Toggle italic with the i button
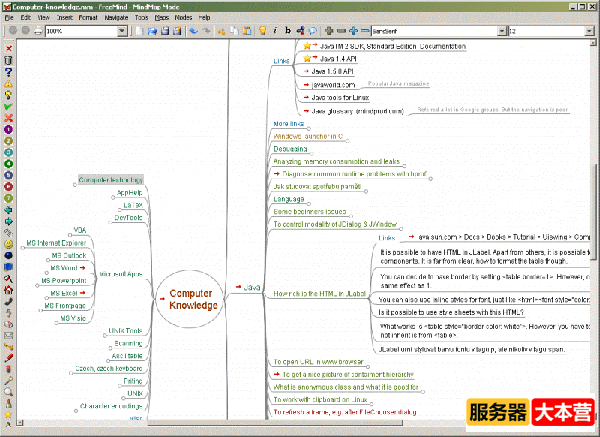 (275, 31)
